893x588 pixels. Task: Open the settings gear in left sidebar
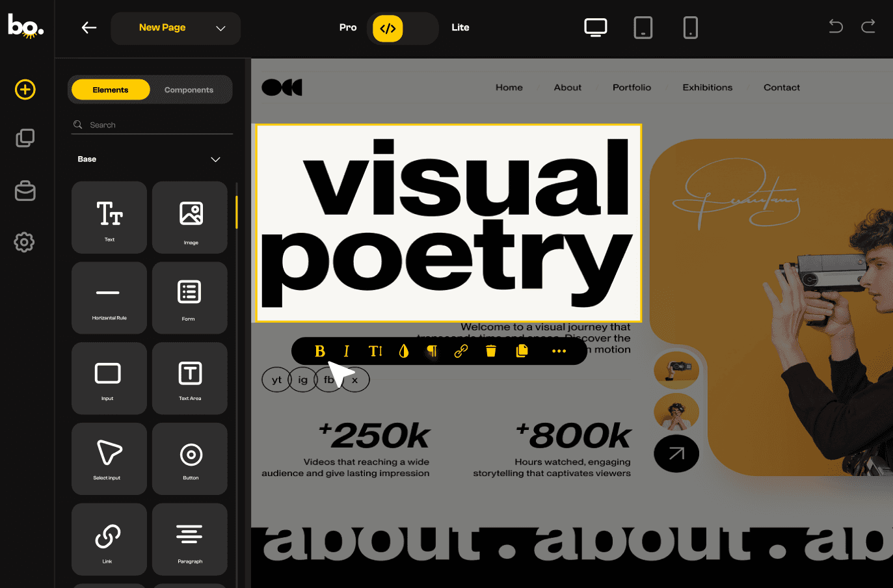25,242
